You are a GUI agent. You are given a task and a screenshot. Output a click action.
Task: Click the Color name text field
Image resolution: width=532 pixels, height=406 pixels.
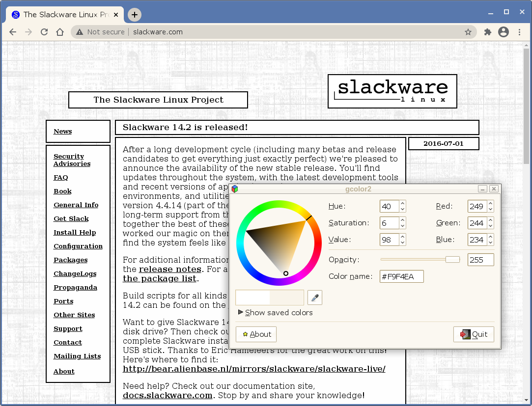pos(401,276)
